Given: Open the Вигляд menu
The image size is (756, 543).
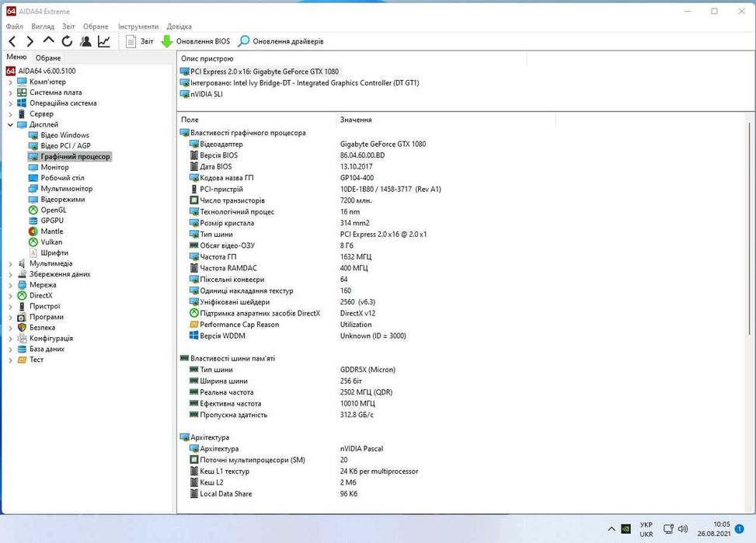Looking at the screenshot, I should tap(43, 26).
